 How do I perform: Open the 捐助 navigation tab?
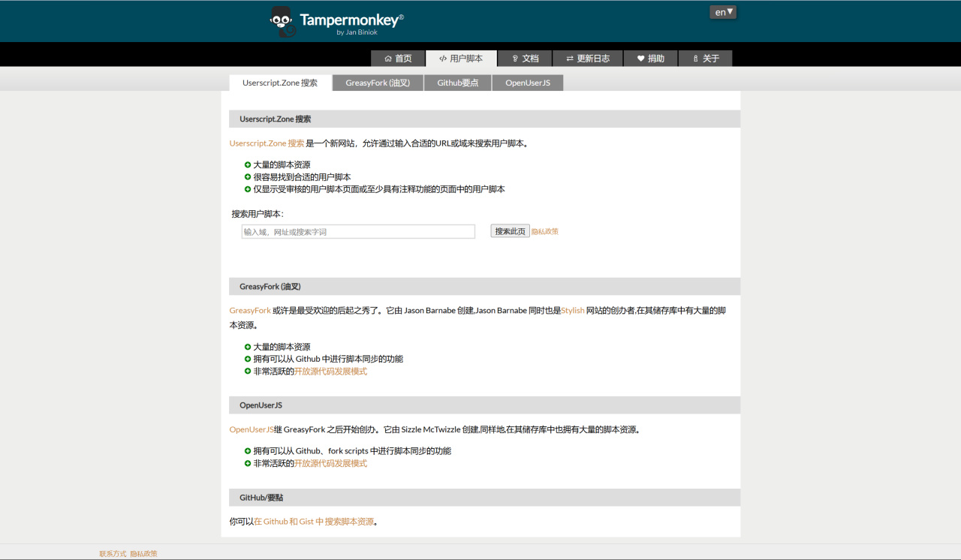click(x=651, y=59)
